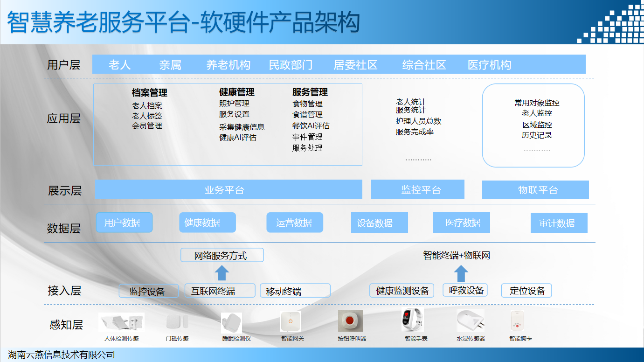
Task: Click 民政部门 in the user layer bar
Action: 291,65
